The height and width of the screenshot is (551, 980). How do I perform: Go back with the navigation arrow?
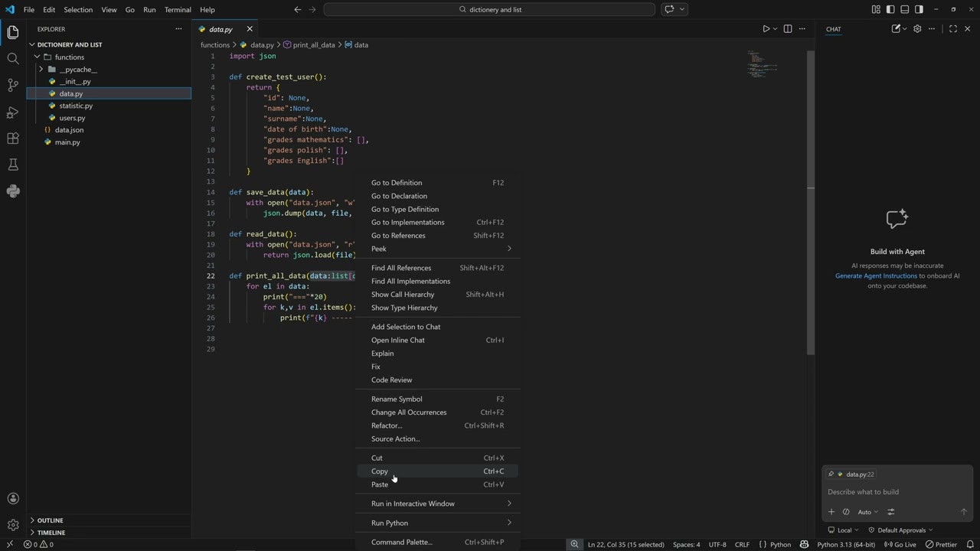click(298, 9)
